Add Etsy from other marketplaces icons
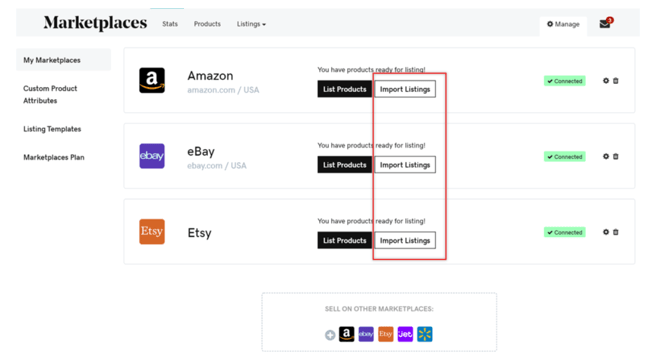This screenshot has width=656, height=364. click(386, 334)
